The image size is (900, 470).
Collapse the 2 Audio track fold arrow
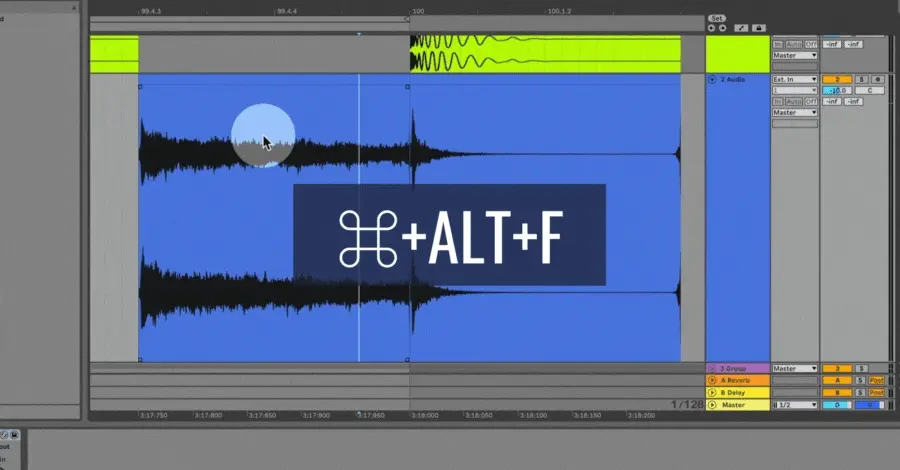tap(712, 80)
